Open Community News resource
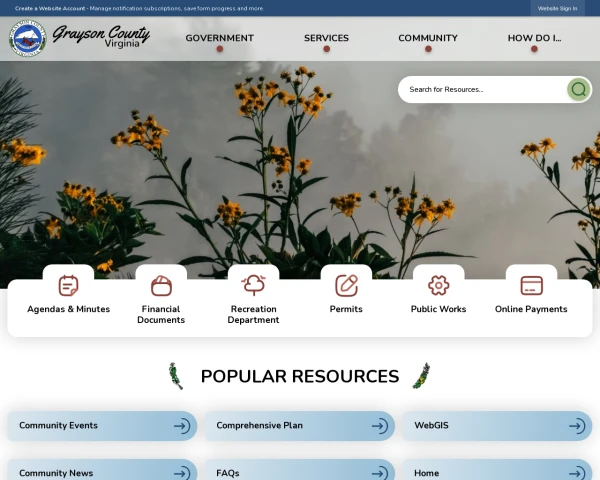Image resolution: width=600 pixels, height=480 pixels. (102, 470)
